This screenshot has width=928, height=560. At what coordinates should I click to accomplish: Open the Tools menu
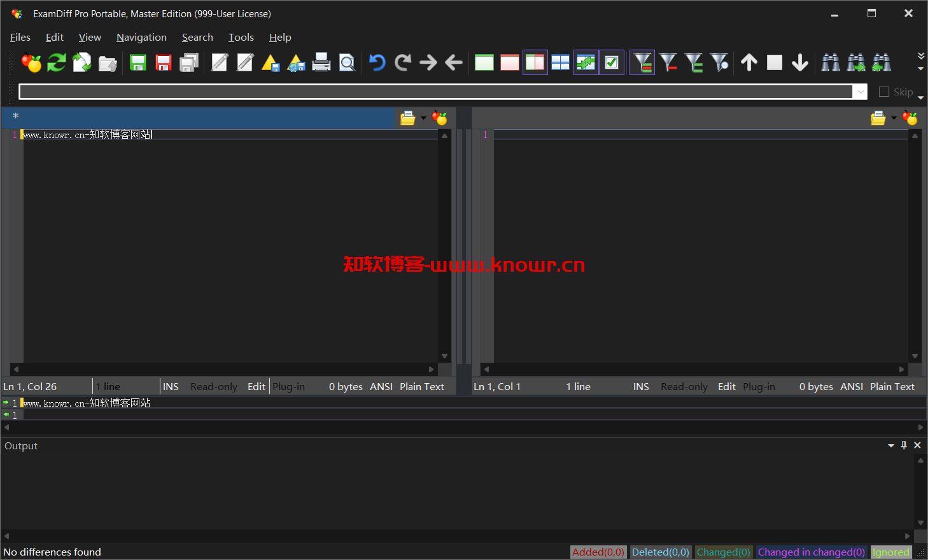coord(241,38)
